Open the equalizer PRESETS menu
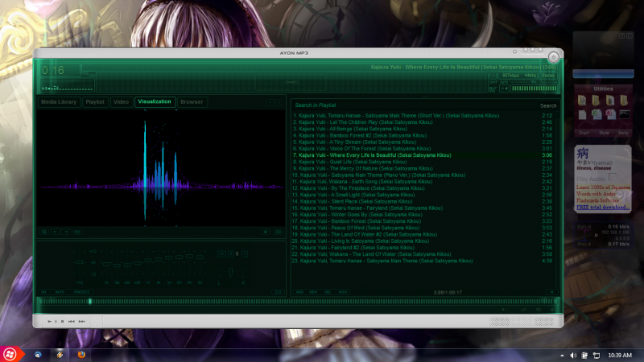Image resolution: width=644 pixels, height=362 pixels. click(x=82, y=292)
